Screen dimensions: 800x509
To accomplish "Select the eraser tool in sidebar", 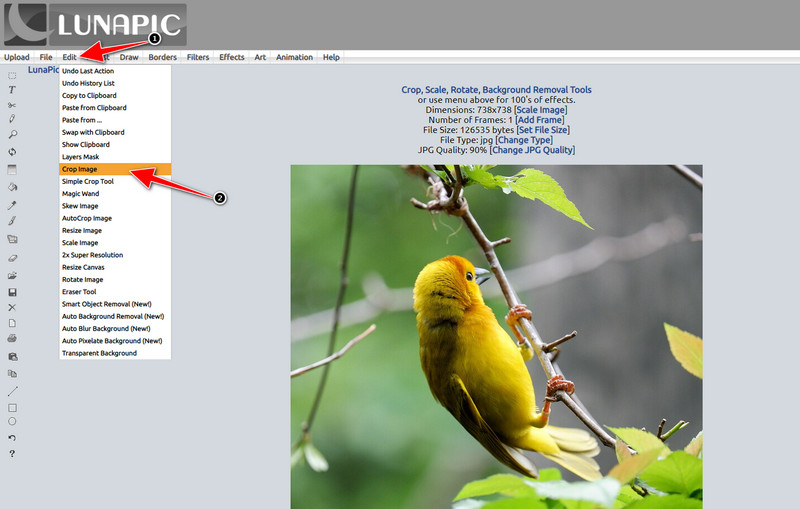I will tap(12, 257).
